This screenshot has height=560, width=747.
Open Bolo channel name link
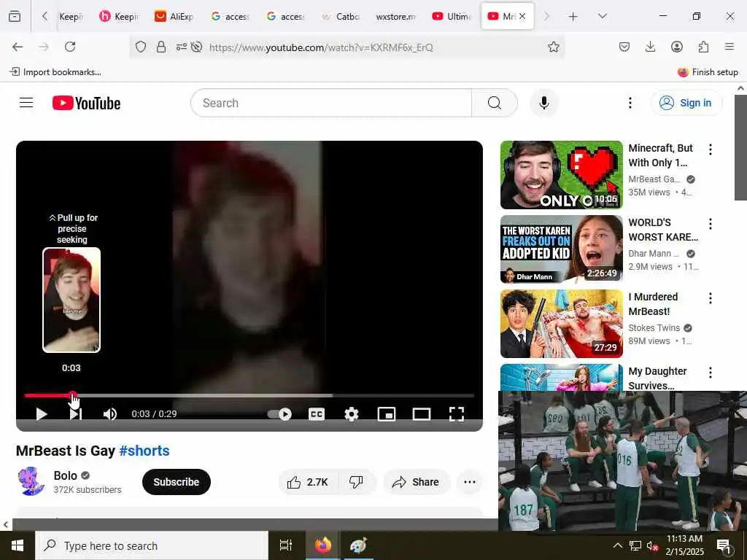pyautogui.click(x=65, y=475)
